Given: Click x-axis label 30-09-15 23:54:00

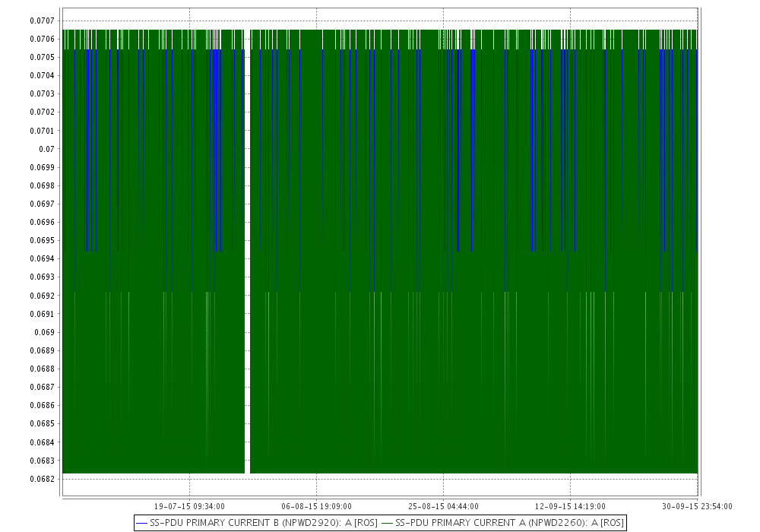Looking at the screenshot, I should [697, 506].
